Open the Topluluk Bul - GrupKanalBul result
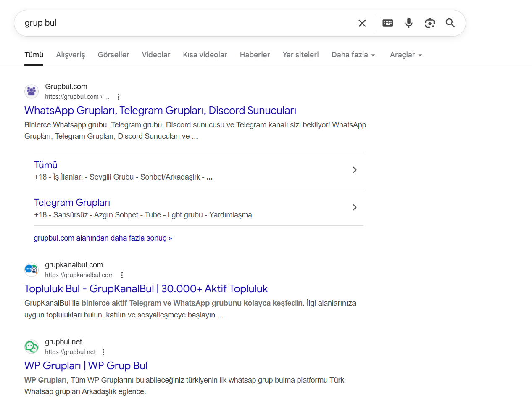The height and width of the screenshot is (407, 532). coord(146,289)
